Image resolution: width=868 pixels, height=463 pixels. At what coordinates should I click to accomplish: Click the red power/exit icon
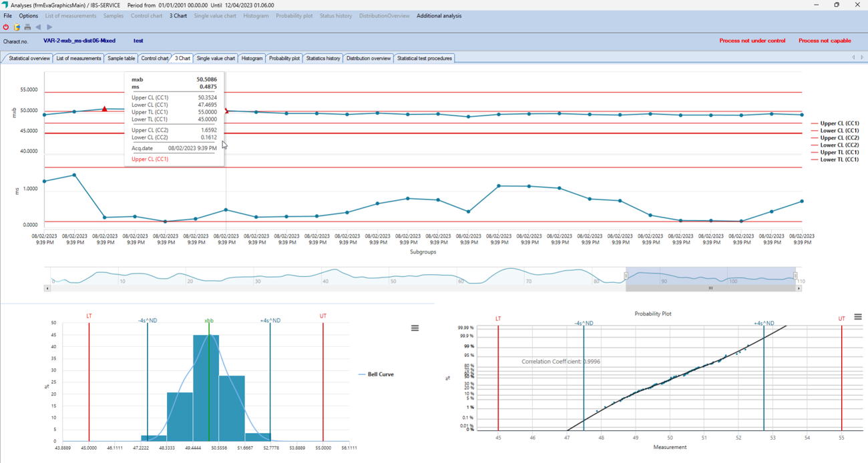click(x=6, y=27)
